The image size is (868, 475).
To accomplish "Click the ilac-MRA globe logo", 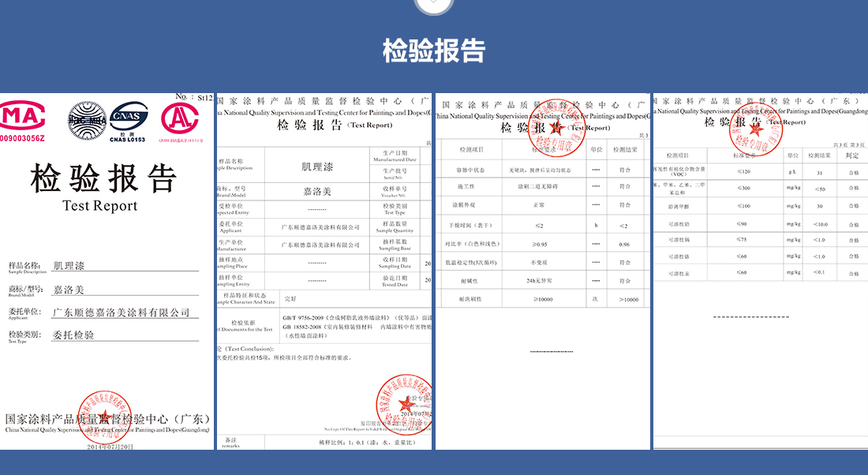I will [87, 120].
